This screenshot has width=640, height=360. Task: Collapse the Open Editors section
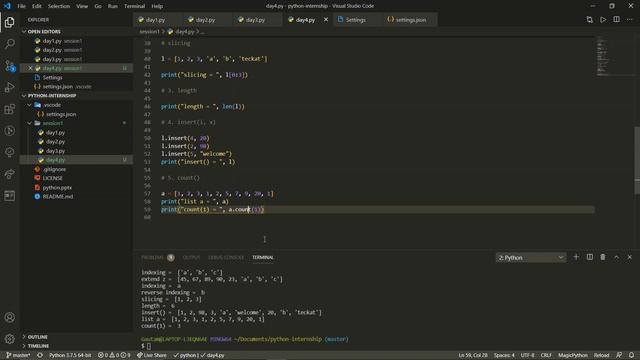pos(44,31)
